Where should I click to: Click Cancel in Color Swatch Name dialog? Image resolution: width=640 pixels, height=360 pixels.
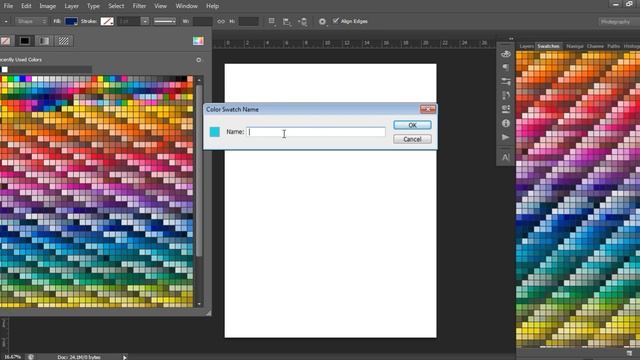click(412, 139)
